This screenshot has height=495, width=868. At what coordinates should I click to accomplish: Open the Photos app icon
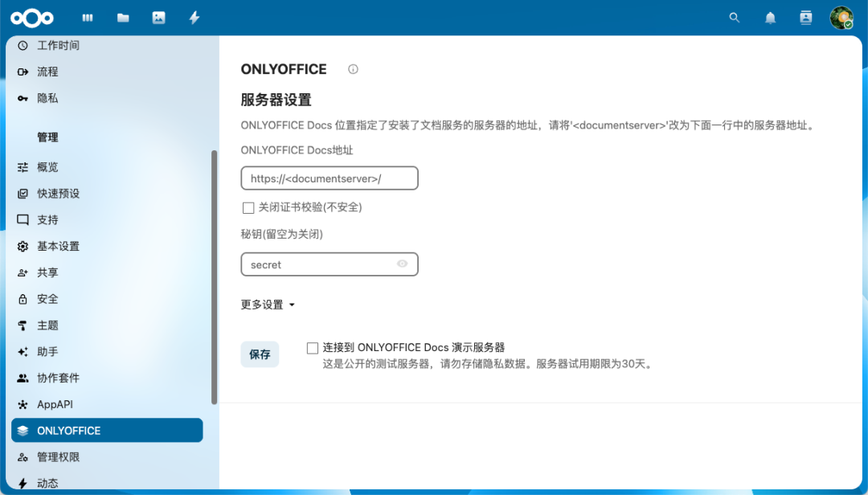tap(158, 16)
